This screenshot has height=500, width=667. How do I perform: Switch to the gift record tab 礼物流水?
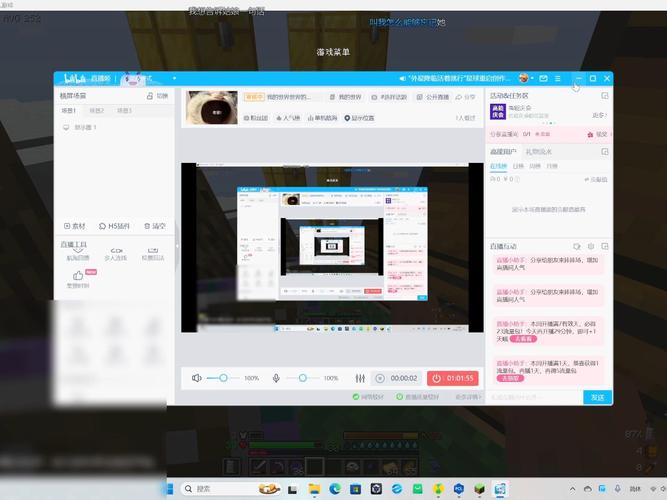539,151
